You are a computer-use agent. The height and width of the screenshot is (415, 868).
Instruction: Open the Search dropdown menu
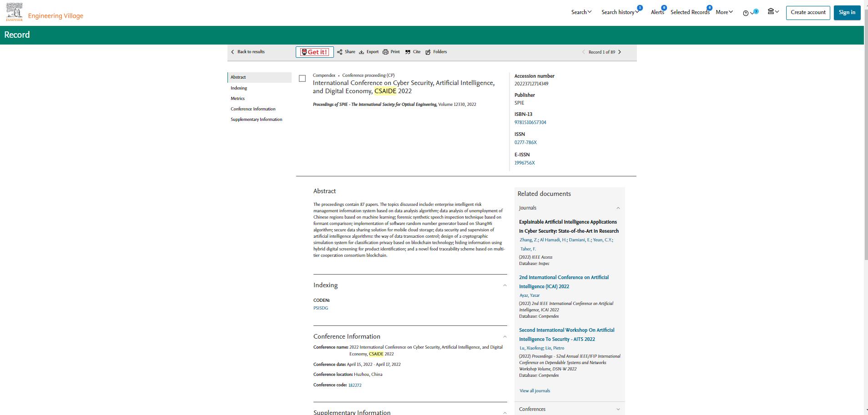581,12
